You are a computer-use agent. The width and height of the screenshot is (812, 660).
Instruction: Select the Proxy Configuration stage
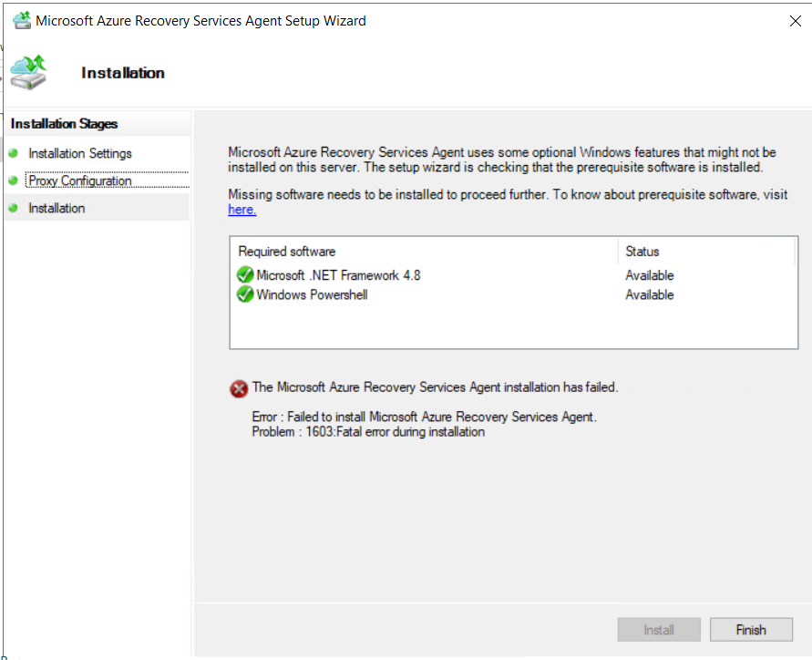[x=80, y=180]
